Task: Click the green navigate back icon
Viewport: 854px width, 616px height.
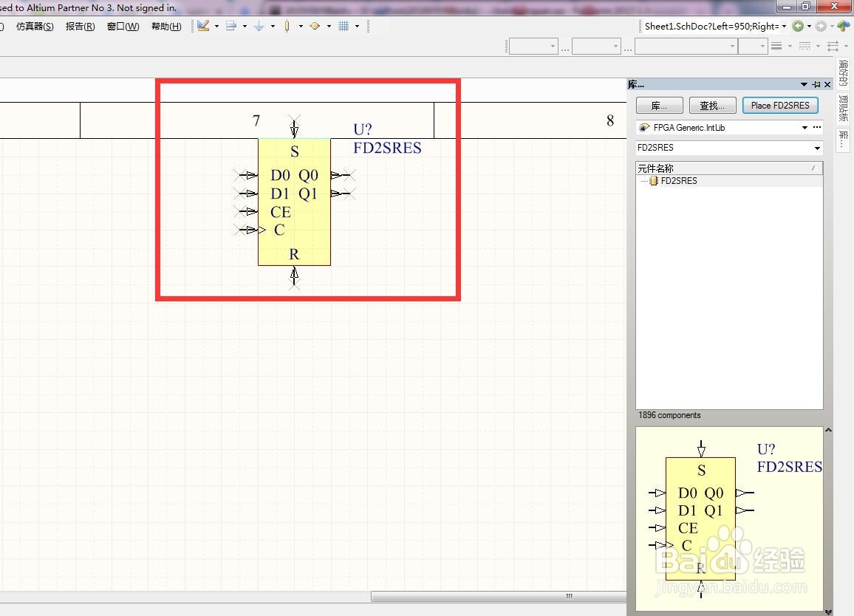Action: pyautogui.click(x=798, y=26)
